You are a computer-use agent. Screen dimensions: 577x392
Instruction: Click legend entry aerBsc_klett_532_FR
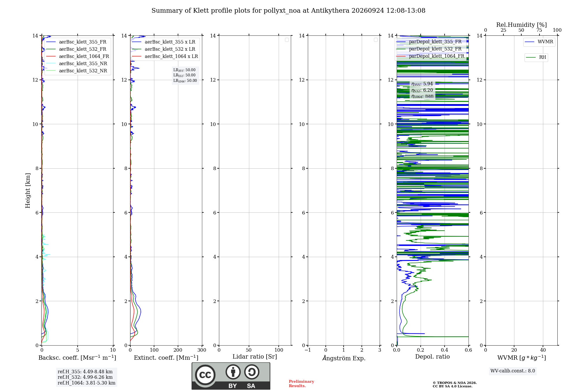pos(83,49)
